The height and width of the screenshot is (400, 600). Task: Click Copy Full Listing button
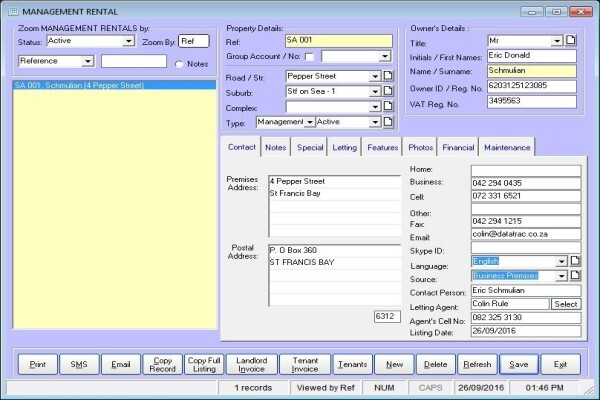pos(204,364)
